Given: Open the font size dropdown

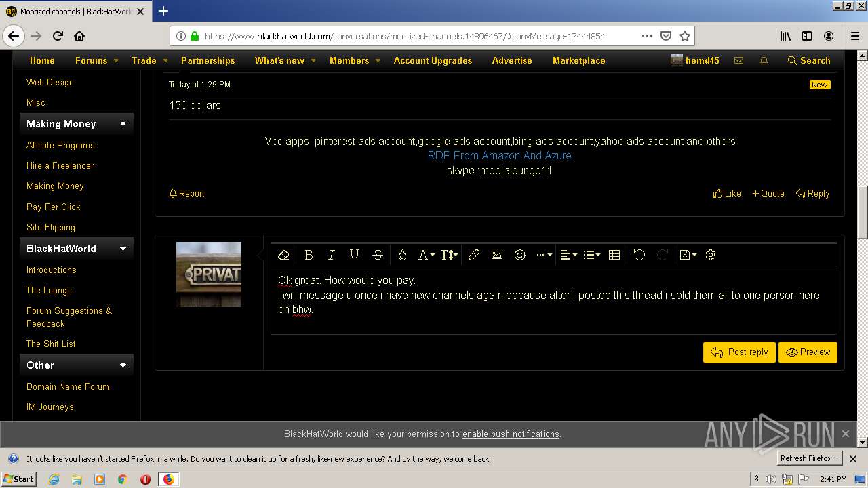Looking at the screenshot, I should (x=449, y=255).
